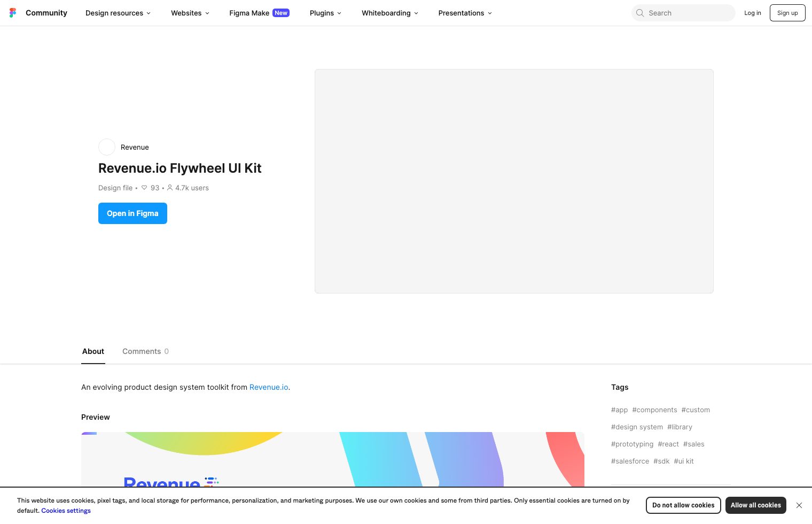Click inside the Search input field
The height and width of the screenshot is (524, 812).
684,13
